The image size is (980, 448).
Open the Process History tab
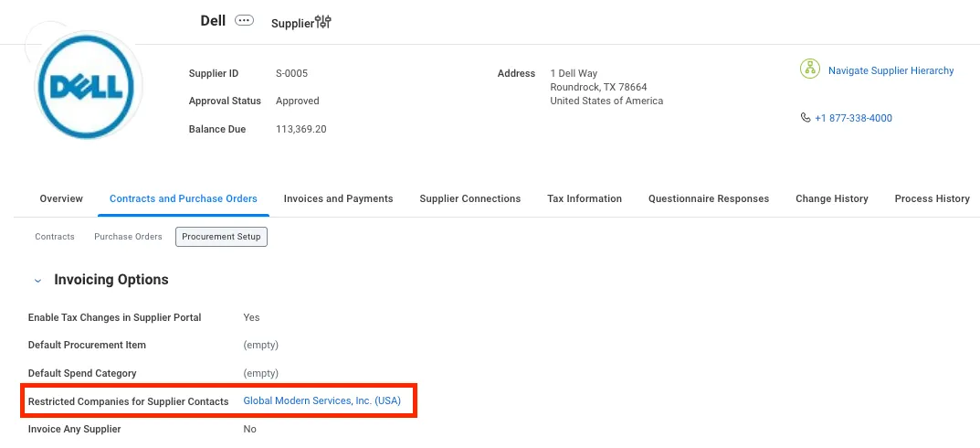(932, 199)
